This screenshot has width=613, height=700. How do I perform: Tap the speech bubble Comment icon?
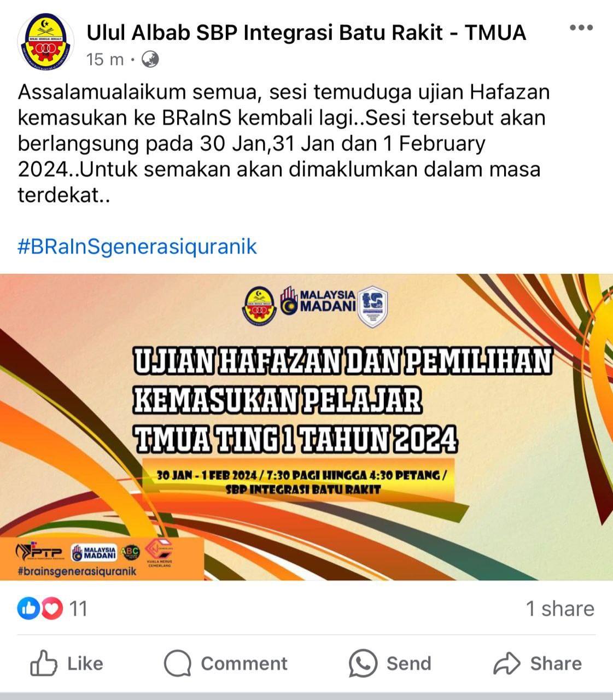[x=178, y=664]
